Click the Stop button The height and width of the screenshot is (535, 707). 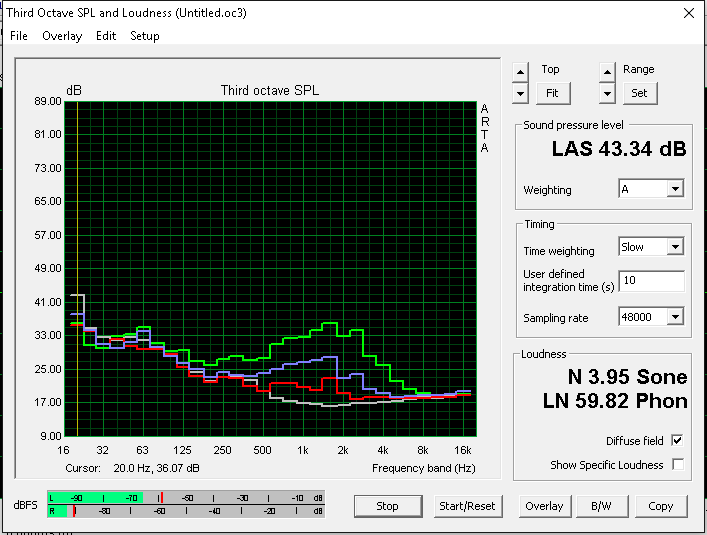pyautogui.click(x=388, y=506)
